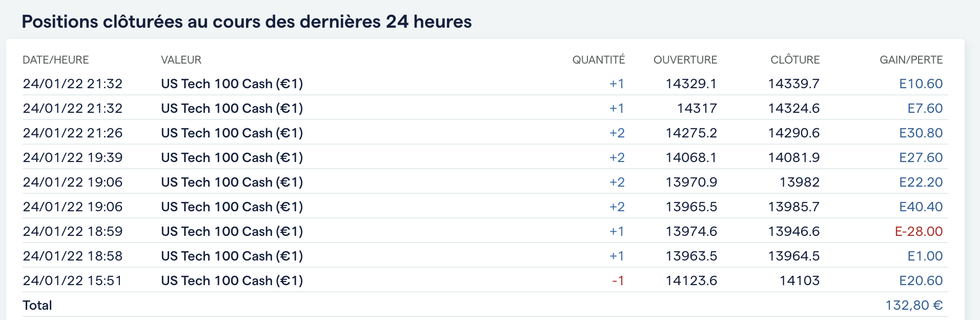Click the E10.60 gain value

click(921, 84)
